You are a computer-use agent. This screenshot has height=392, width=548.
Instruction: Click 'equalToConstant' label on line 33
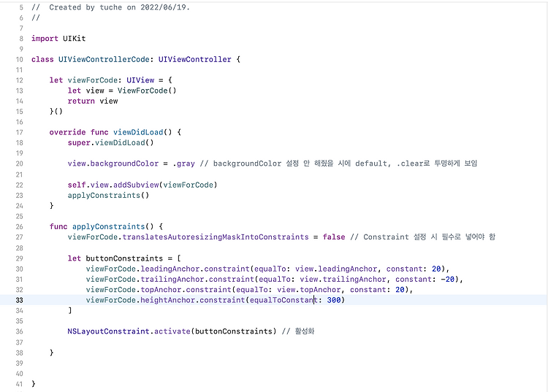pos(283,300)
